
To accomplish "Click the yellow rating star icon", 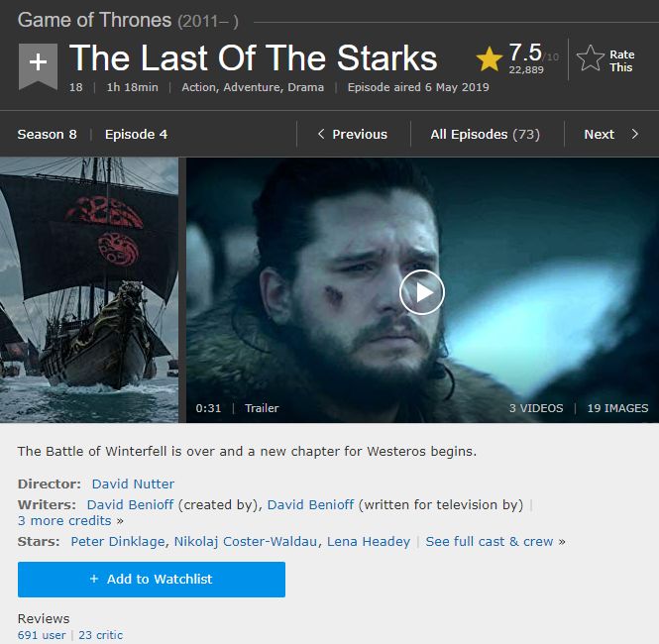I will pos(490,58).
